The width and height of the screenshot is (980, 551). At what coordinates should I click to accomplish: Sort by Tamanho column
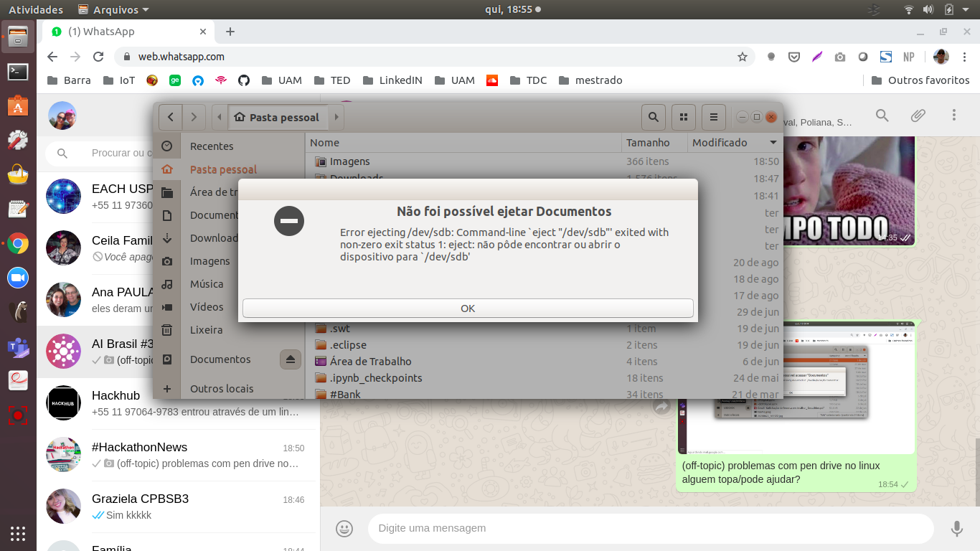[654, 143]
